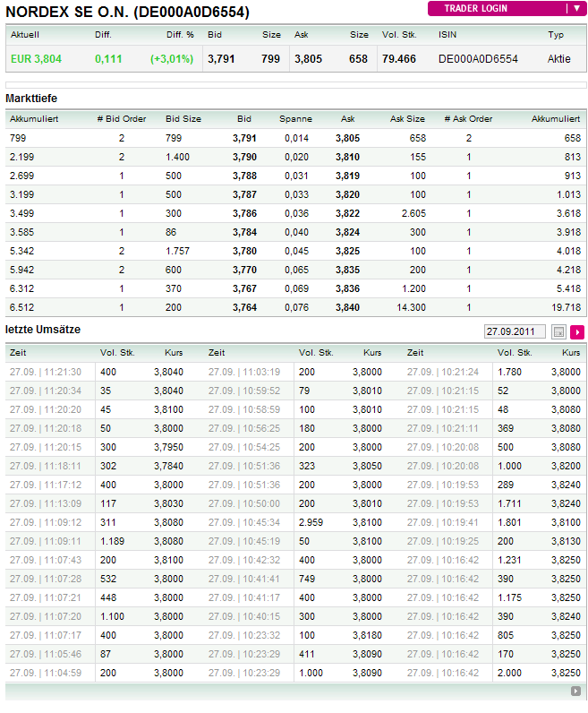Click the Markttiefe section heading
The image size is (588, 713).
pos(31,99)
